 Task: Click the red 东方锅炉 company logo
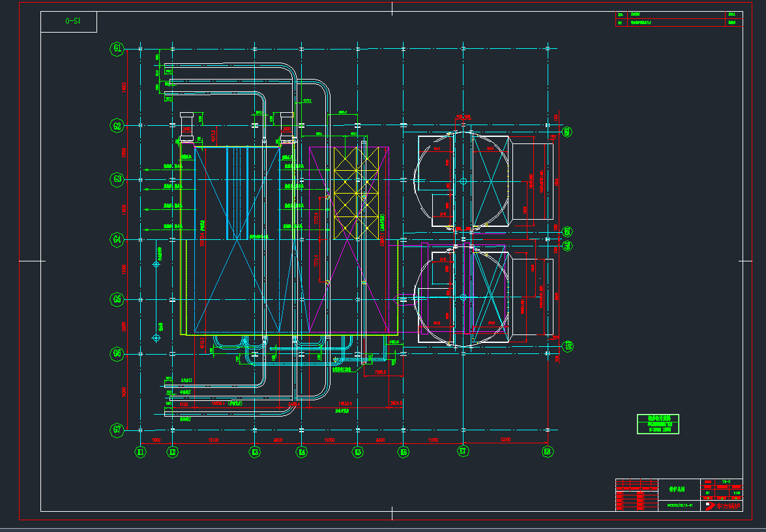pos(724,506)
